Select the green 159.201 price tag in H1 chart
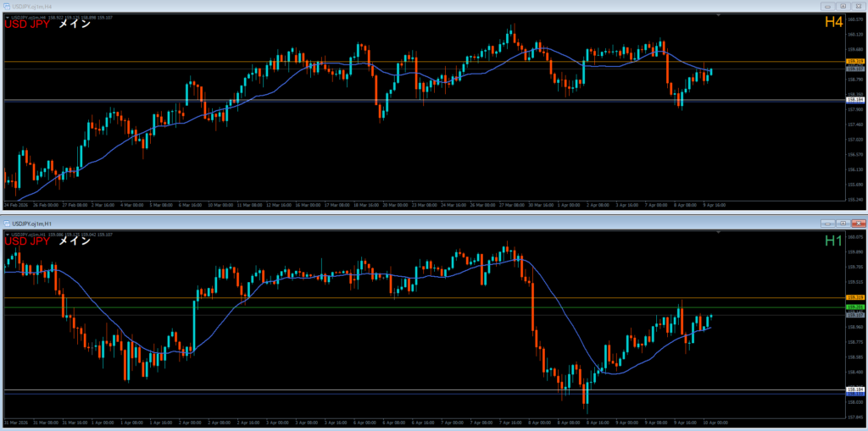Image resolution: width=868 pixels, height=431 pixels. pyautogui.click(x=855, y=307)
